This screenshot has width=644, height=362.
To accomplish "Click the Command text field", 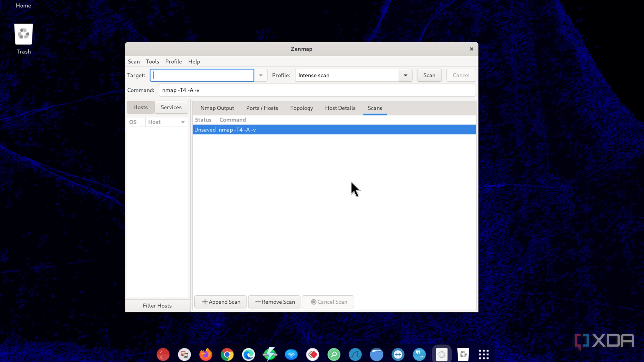I will 317,90.
